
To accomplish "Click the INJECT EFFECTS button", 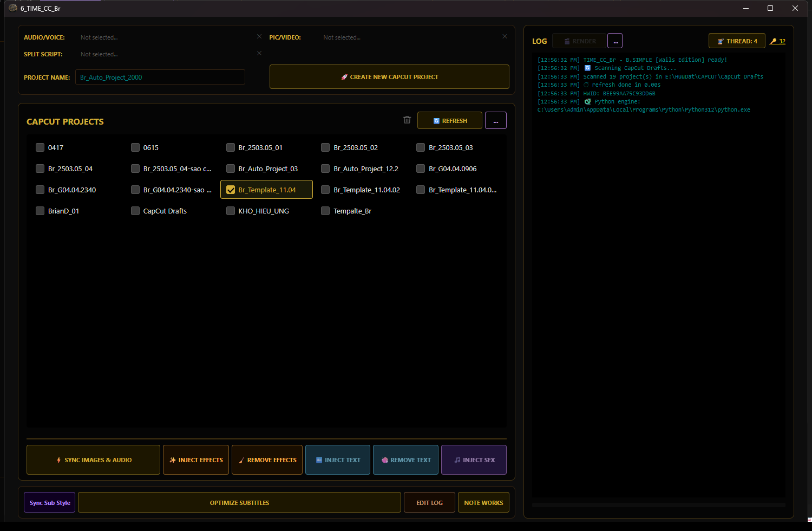I will point(196,459).
